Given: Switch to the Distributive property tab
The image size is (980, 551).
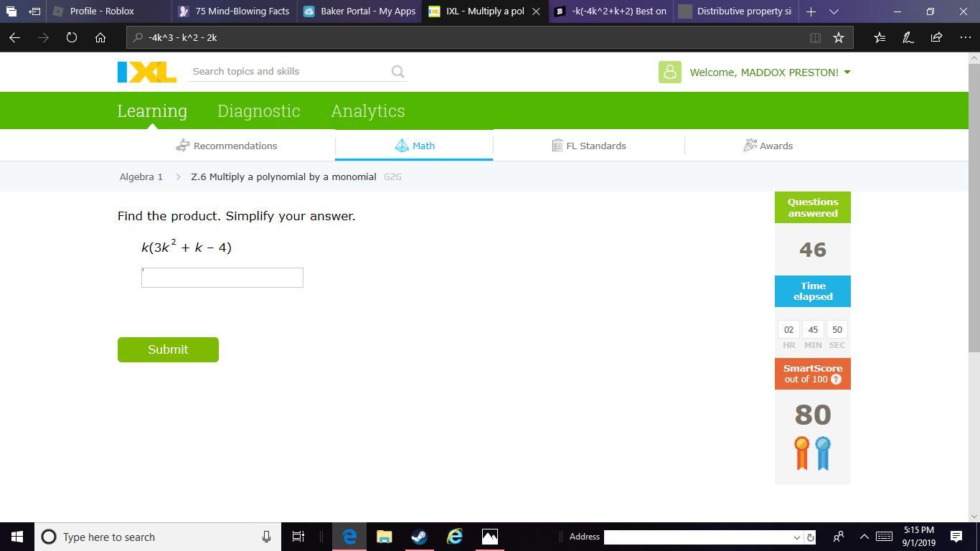Looking at the screenshot, I should [737, 11].
